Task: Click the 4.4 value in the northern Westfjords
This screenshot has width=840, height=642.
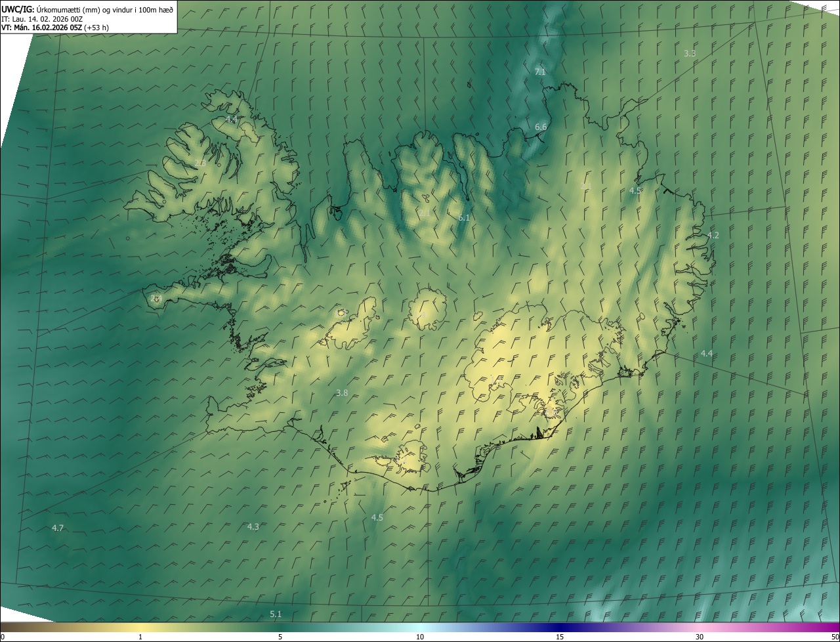Action: [x=231, y=119]
